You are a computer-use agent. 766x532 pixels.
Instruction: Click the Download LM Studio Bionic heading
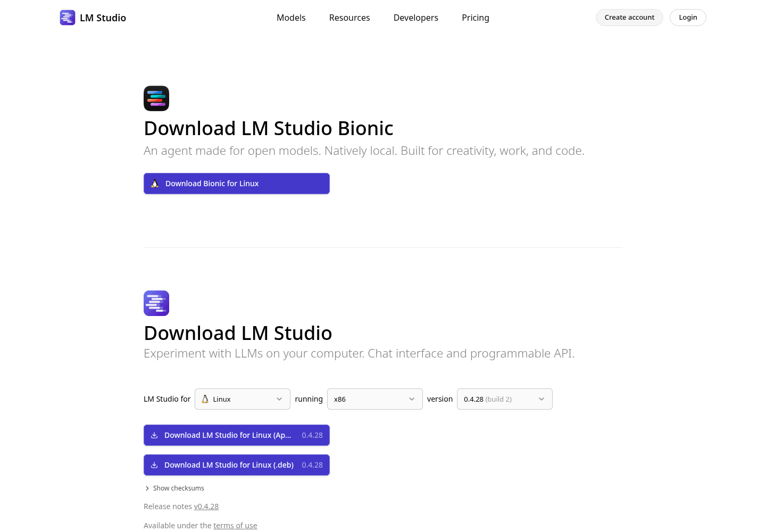coord(269,128)
